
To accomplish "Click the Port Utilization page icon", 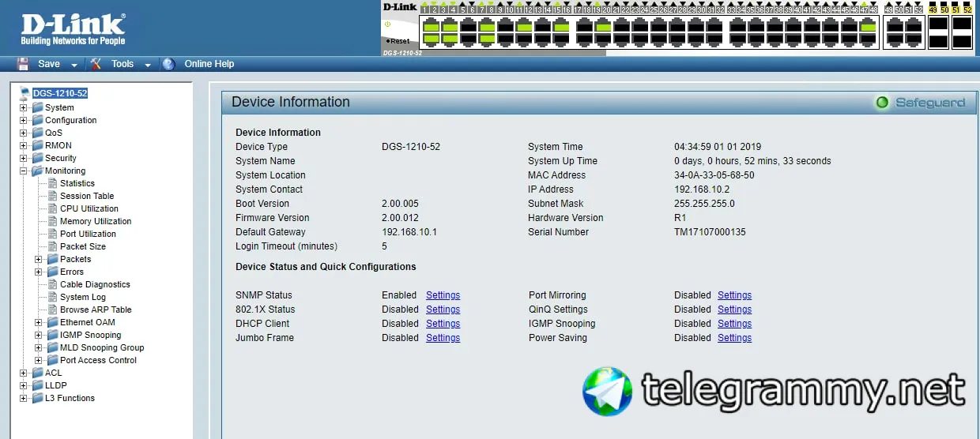I will click(53, 234).
